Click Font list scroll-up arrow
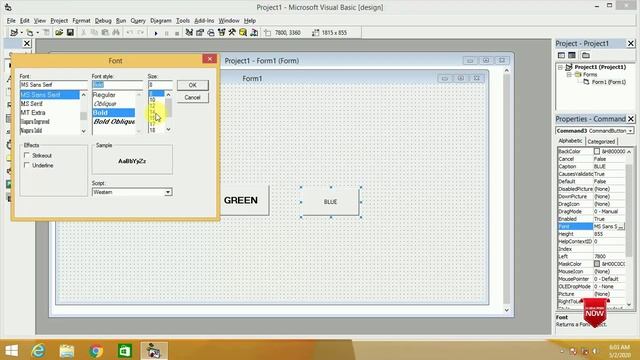The height and width of the screenshot is (360, 640). 84,95
